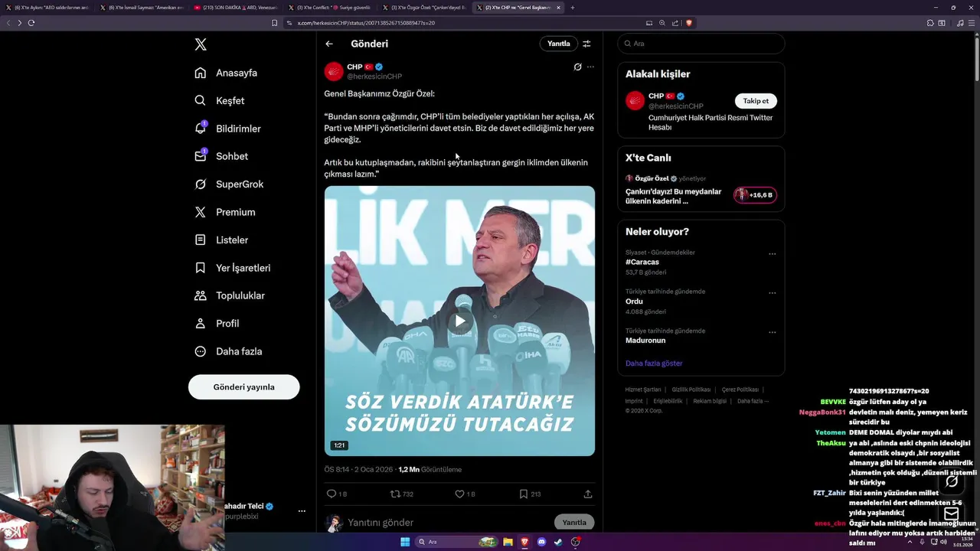The width and height of the screenshot is (980, 551).
Task: Click Yanıtla button in post header
Action: 558,44
